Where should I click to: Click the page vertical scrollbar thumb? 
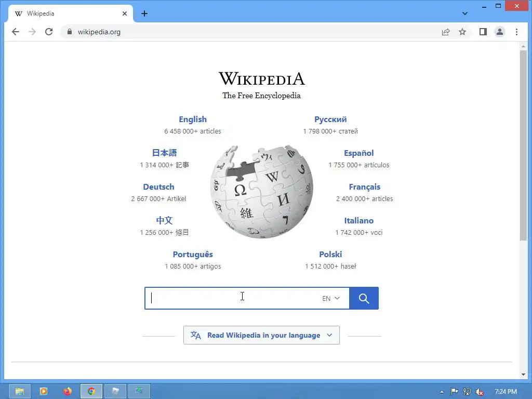(523, 145)
